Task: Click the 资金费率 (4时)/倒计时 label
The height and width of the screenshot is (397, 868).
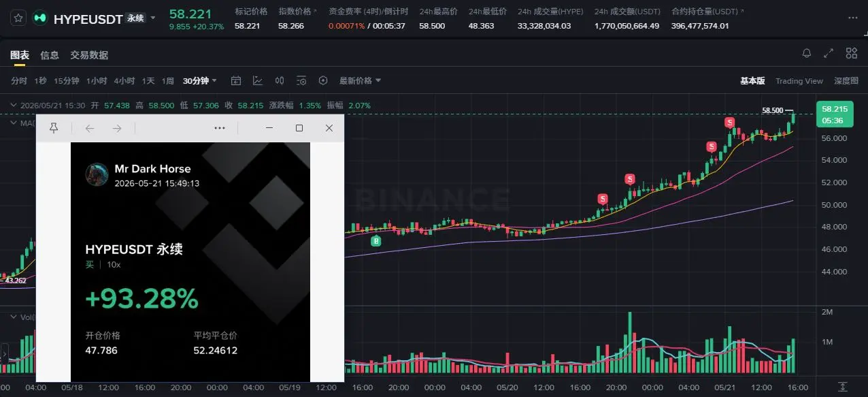Action: (368, 12)
